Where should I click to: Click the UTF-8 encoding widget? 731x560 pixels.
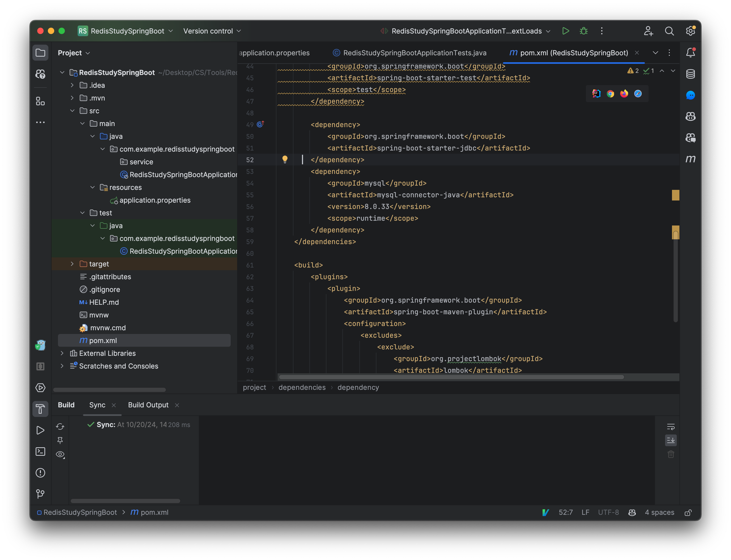[608, 513]
